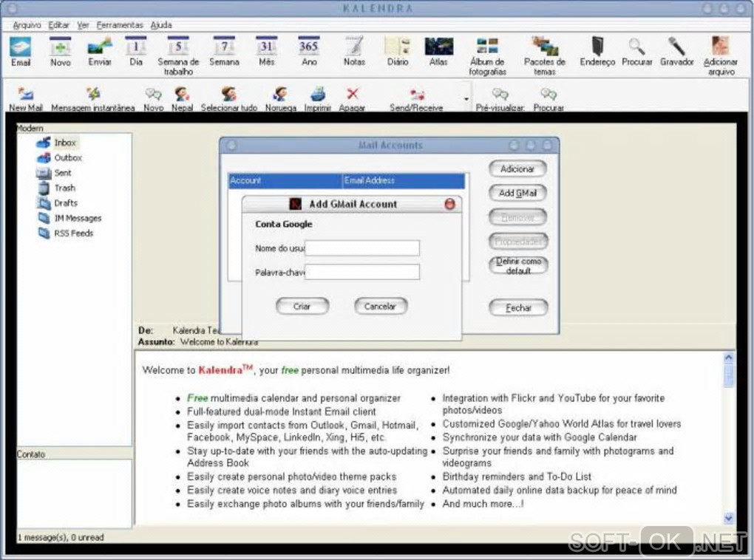Click the Add GMail button
The image size is (754, 560).
(518, 193)
